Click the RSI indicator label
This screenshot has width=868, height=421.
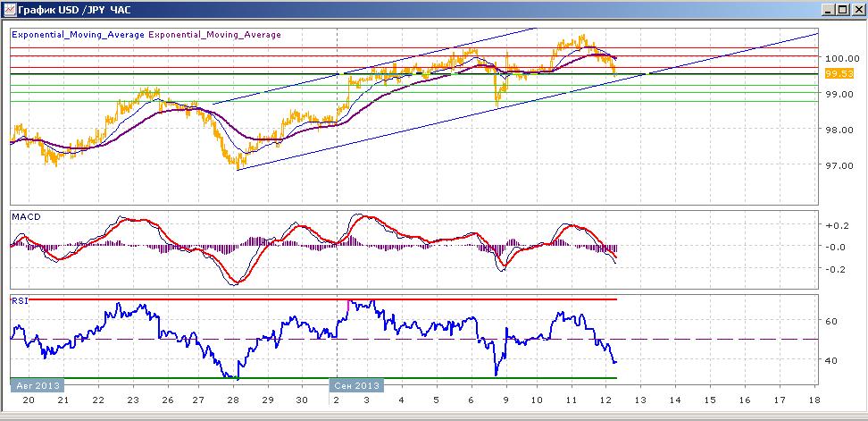point(20,299)
